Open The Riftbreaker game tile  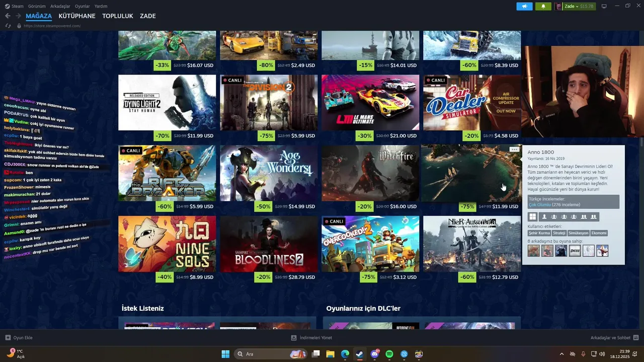click(x=167, y=173)
